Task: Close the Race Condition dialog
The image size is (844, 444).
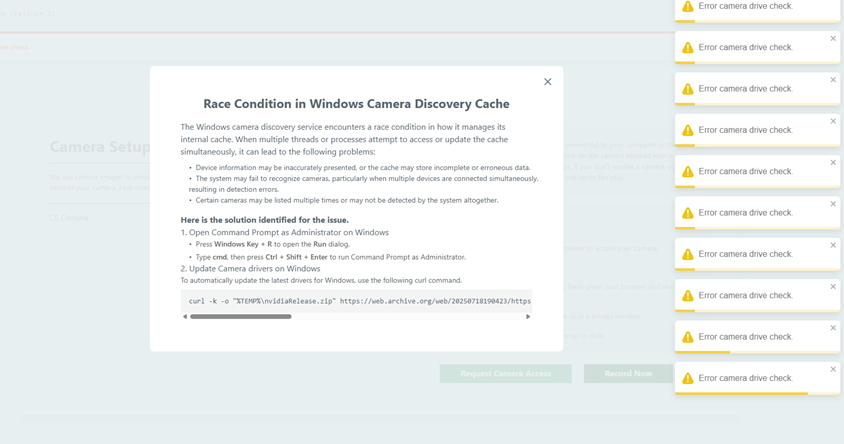Action: pyautogui.click(x=547, y=82)
